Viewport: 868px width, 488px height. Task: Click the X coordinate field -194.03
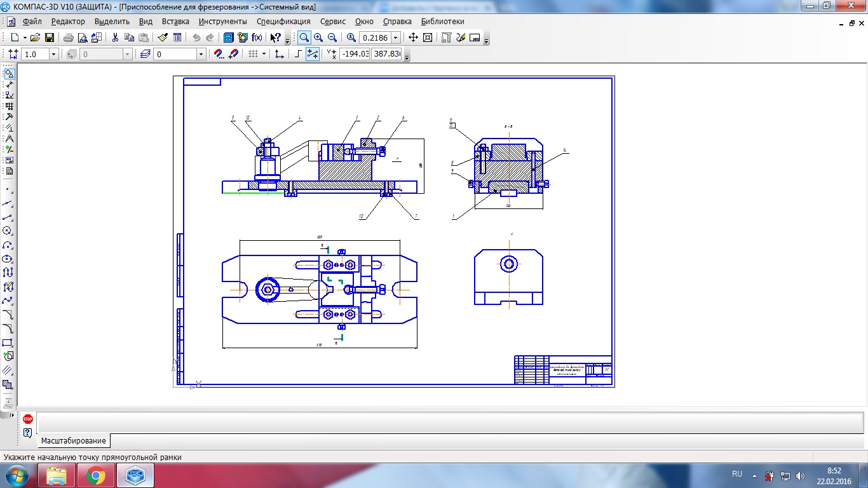click(x=355, y=55)
